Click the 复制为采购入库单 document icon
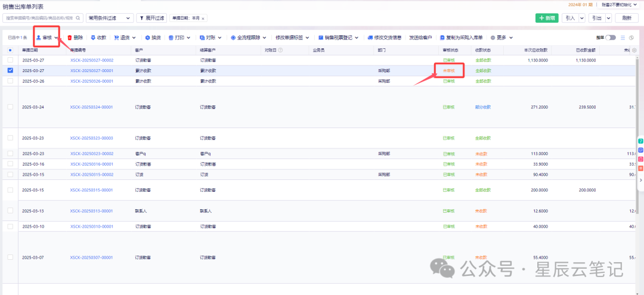The height and width of the screenshot is (295, 644). pos(442,38)
